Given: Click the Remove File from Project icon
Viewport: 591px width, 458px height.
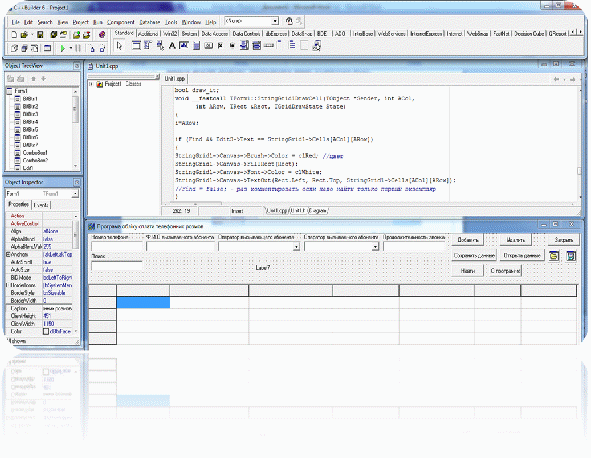Looking at the screenshot, I should coord(86,35).
